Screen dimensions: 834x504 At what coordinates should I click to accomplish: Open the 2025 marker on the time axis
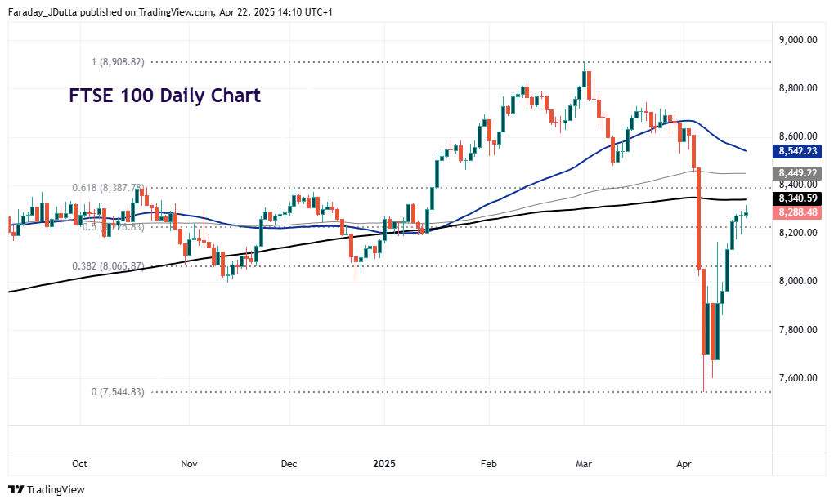(x=384, y=464)
